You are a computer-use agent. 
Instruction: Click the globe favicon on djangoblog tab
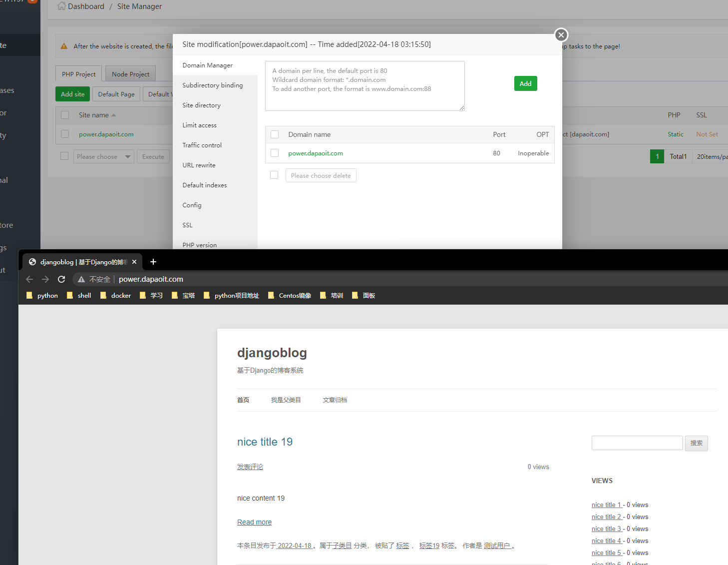point(32,262)
